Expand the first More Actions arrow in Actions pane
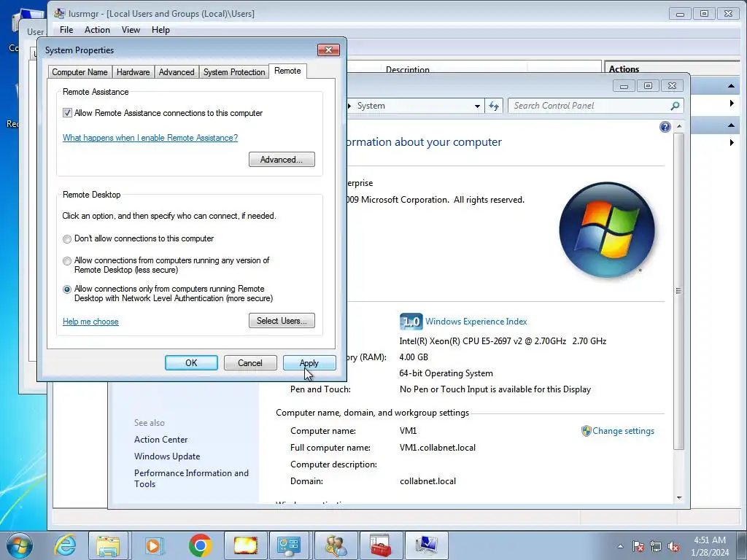This screenshot has height=560, width=747. point(732,104)
